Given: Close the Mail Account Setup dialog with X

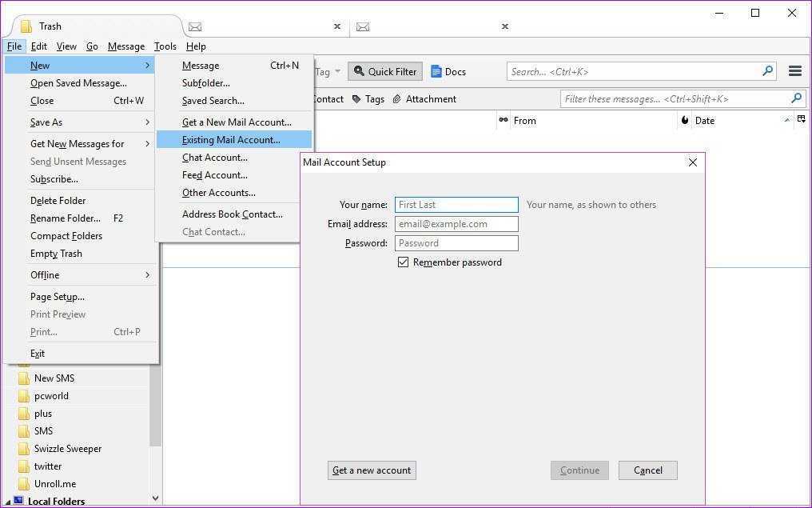Looking at the screenshot, I should 692,162.
